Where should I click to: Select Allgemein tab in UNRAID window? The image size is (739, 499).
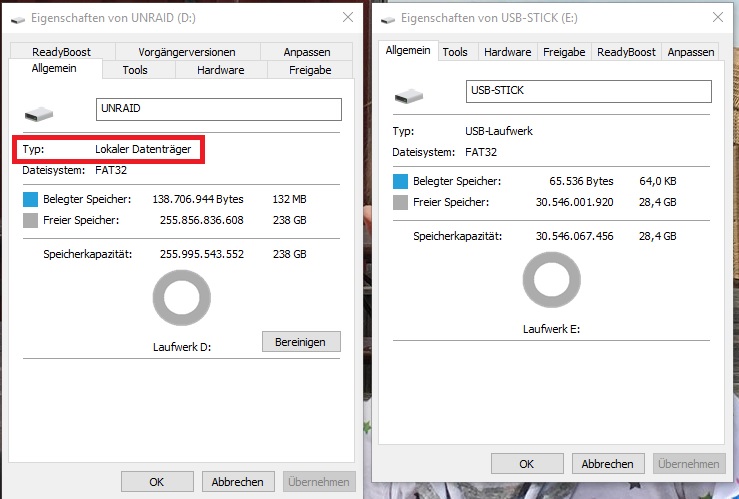pyautogui.click(x=54, y=68)
